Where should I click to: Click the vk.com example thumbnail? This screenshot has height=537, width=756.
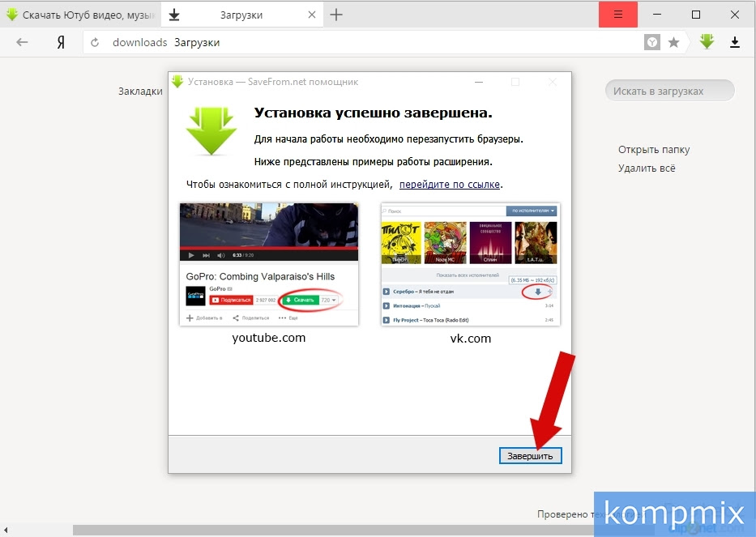pyautogui.click(x=471, y=264)
